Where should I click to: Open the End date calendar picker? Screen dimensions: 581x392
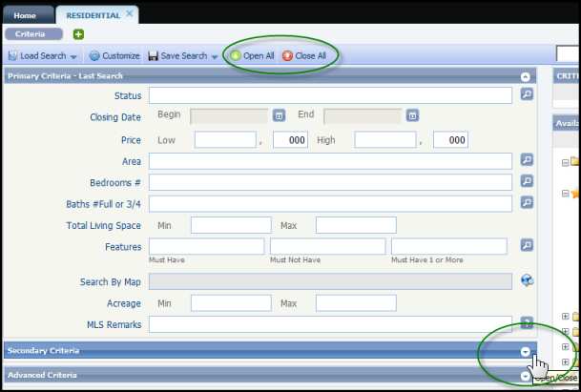pyautogui.click(x=412, y=115)
